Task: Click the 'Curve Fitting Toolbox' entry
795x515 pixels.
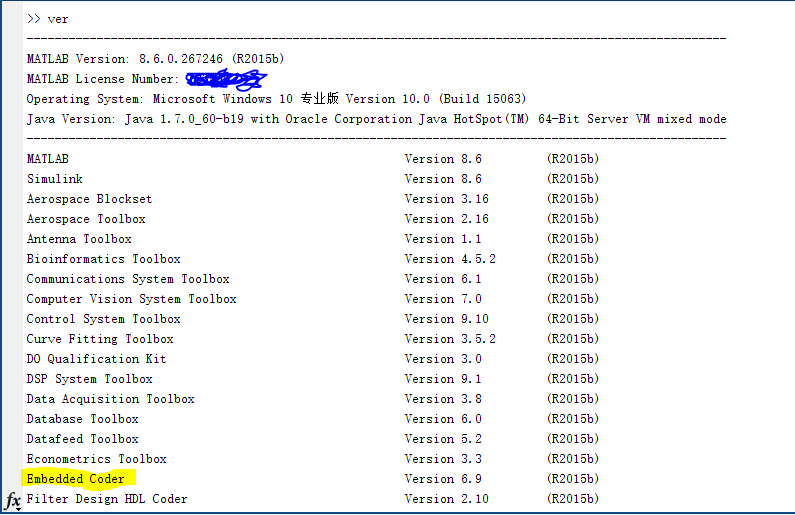Action: (100, 339)
